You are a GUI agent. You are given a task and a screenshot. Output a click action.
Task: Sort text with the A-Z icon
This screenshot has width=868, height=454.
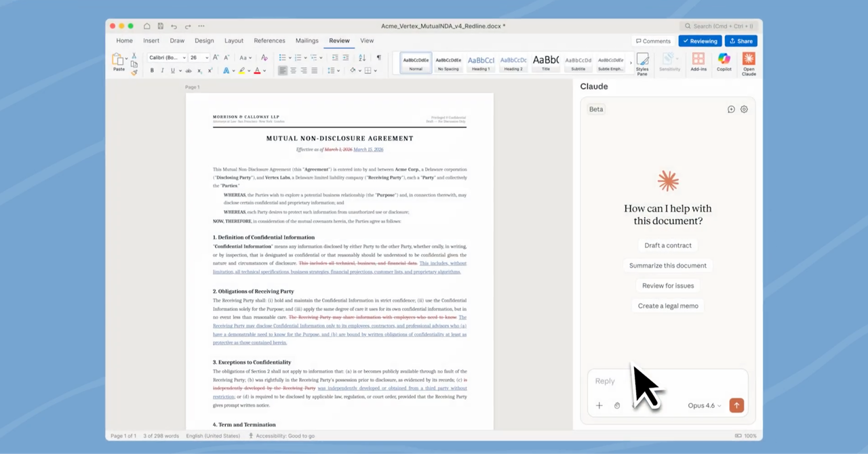362,58
